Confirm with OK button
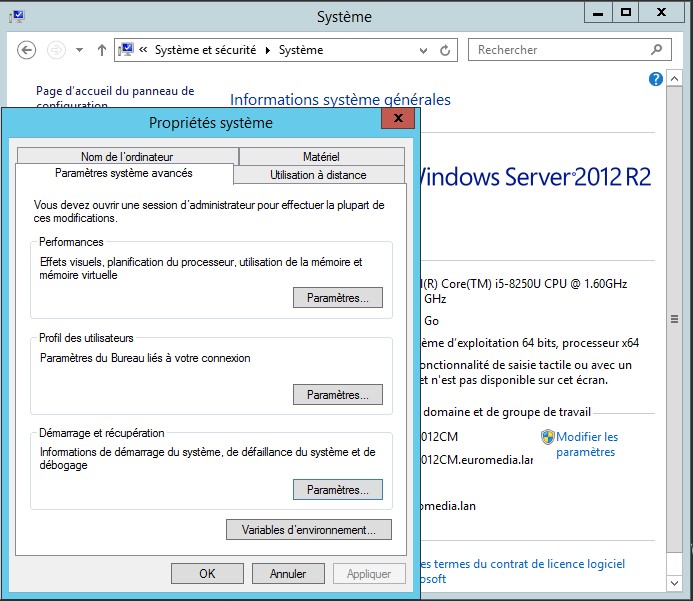The height and width of the screenshot is (601, 693). coord(207,574)
